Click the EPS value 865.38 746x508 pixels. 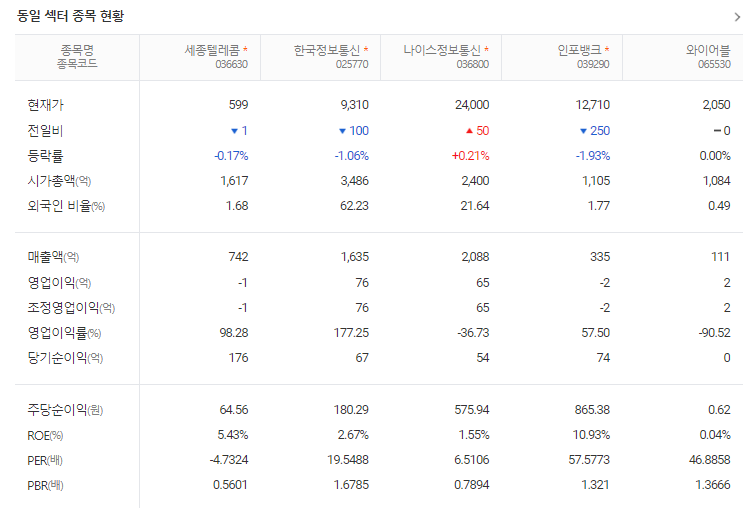click(592, 410)
